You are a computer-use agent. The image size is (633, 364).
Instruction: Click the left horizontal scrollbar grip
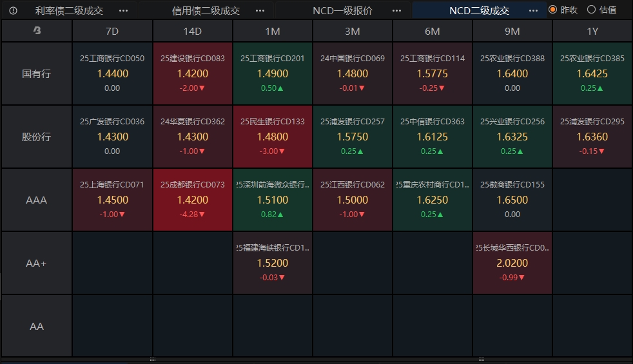(153, 359)
